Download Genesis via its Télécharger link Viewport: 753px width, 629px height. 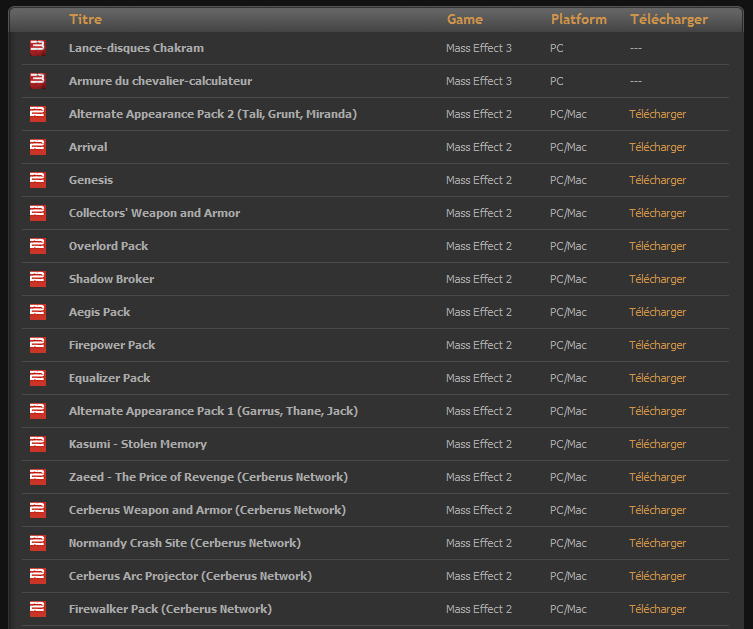tap(657, 180)
